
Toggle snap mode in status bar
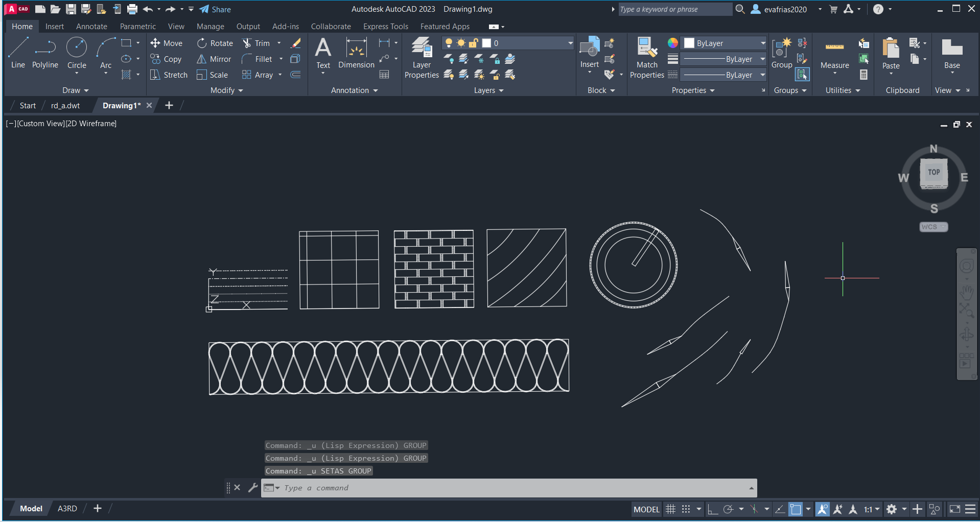686,509
